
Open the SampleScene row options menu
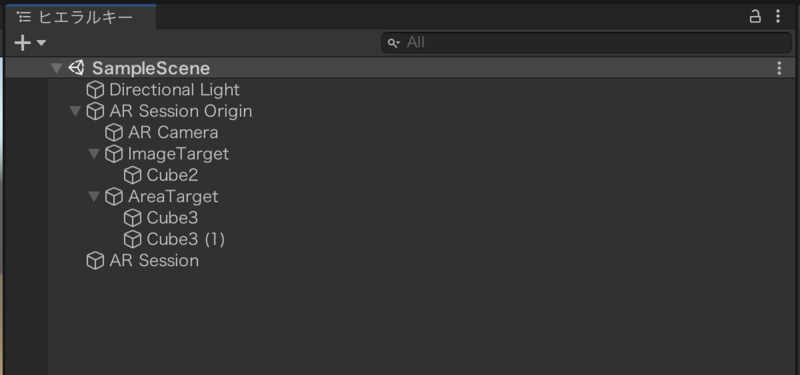click(779, 68)
